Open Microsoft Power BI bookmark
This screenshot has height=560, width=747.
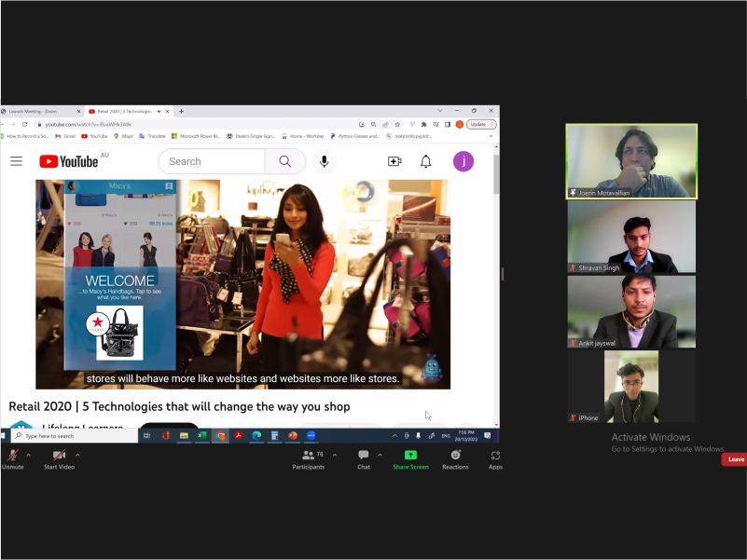tap(196, 136)
